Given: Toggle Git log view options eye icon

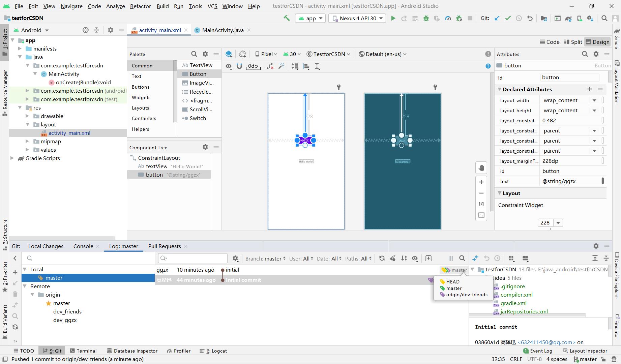Looking at the screenshot, I should click(x=415, y=259).
